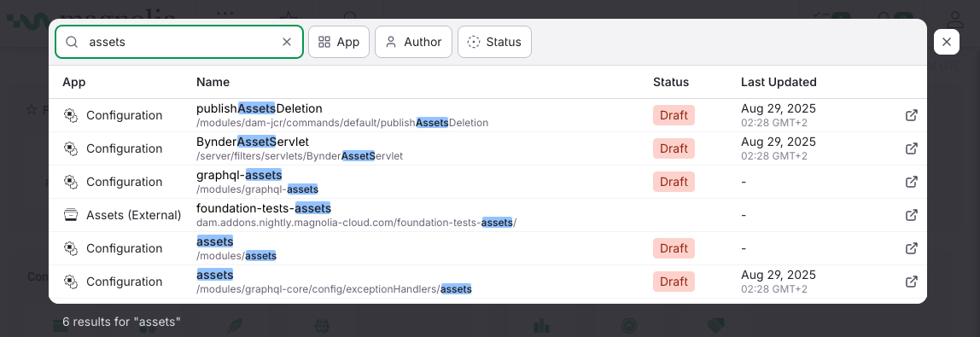Click the Name column header

pyautogui.click(x=213, y=82)
